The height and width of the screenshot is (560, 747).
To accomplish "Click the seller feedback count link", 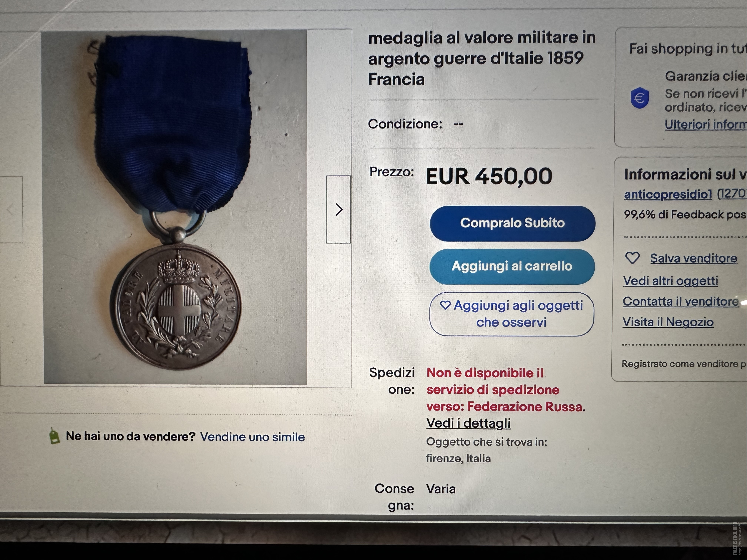I will (732, 194).
